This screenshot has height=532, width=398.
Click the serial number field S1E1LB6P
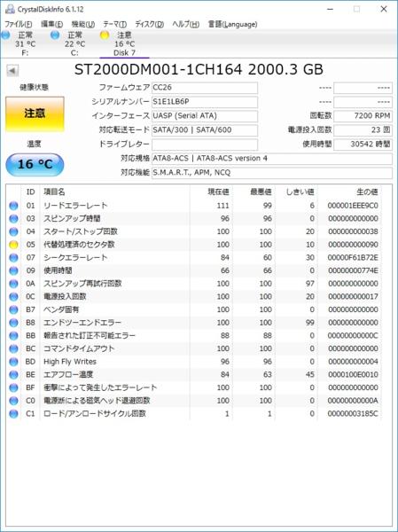coord(205,102)
